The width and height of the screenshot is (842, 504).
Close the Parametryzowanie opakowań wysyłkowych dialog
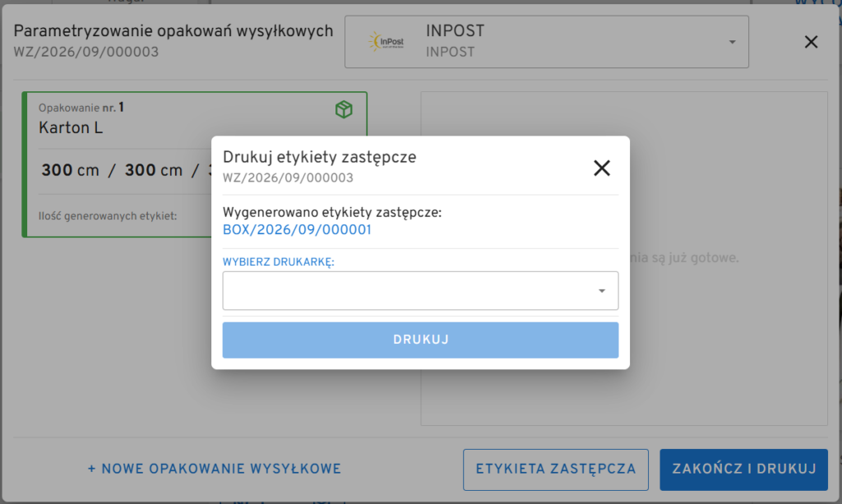click(811, 42)
